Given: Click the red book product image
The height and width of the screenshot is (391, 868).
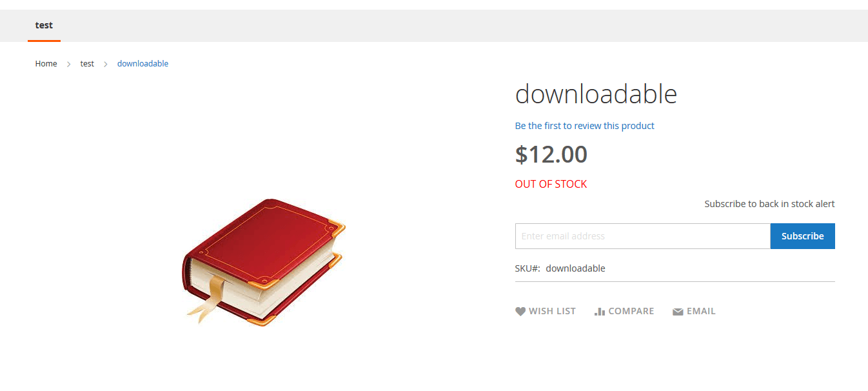Looking at the screenshot, I should (264, 262).
